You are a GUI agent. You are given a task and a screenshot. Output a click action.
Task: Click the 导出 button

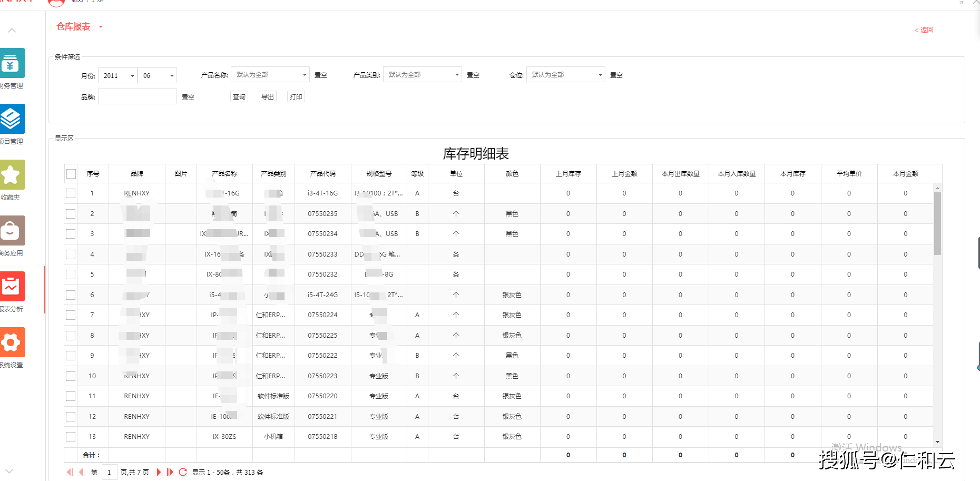click(x=268, y=97)
